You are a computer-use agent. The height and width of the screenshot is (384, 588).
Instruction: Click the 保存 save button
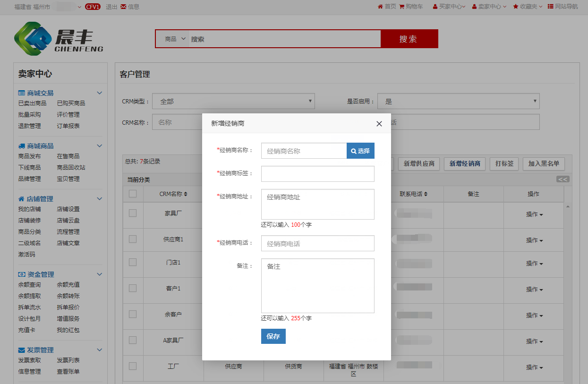273,336
